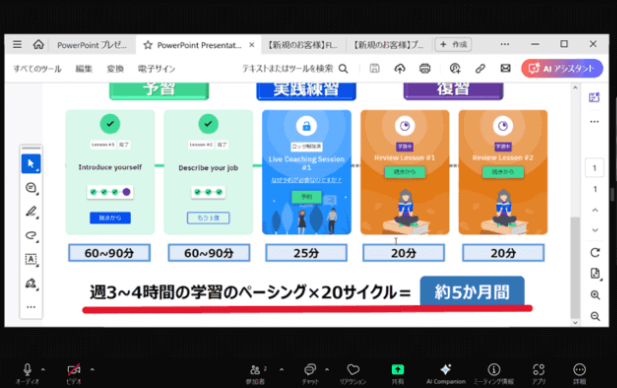Star the PowerPoint Presentation tab
Image resolution: width=617 pixels, height=388 pixels.
(x=148, y=45)
